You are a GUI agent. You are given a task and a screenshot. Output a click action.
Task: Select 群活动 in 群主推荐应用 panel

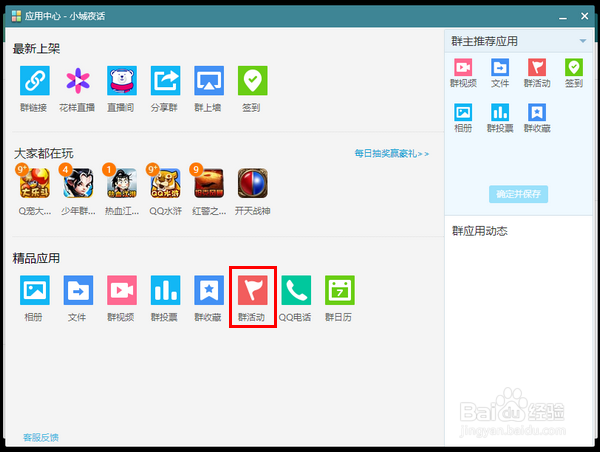[x=537, y=67]
